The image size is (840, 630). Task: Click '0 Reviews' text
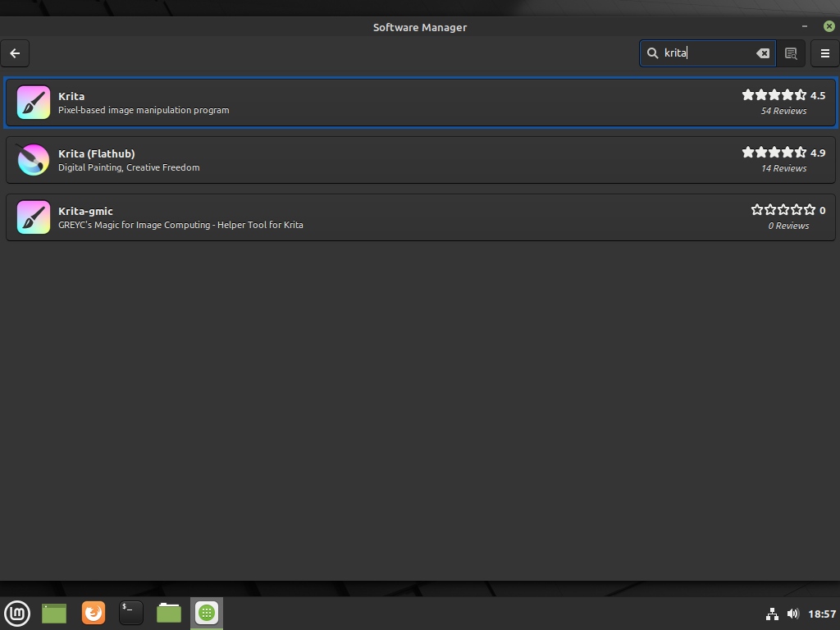coord(788,226)
